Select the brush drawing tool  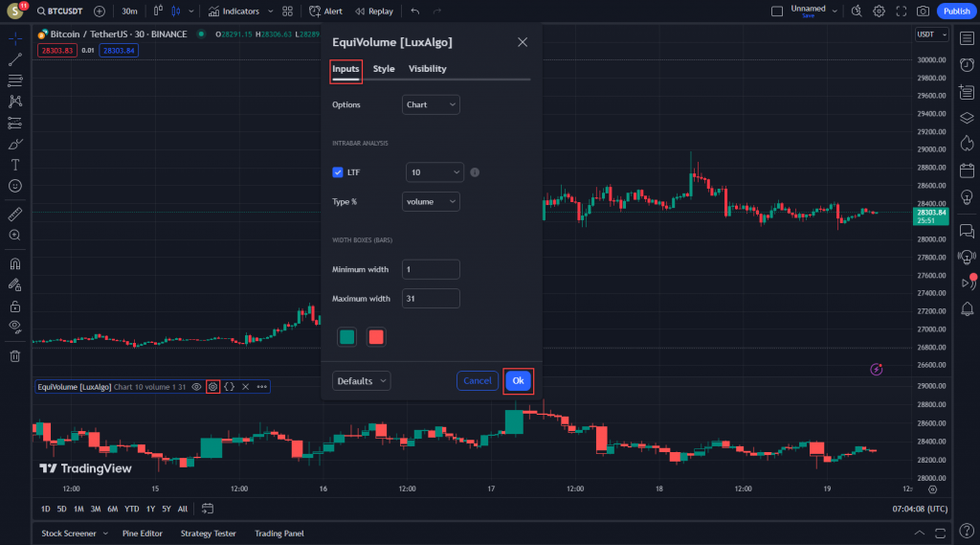15,144
